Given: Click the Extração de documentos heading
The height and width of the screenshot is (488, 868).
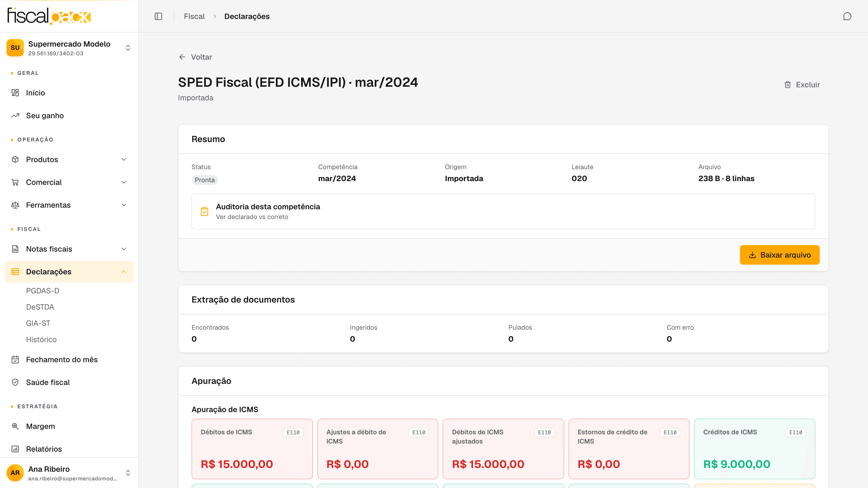Looking at the screenshot, I should (x=243, y=299).
